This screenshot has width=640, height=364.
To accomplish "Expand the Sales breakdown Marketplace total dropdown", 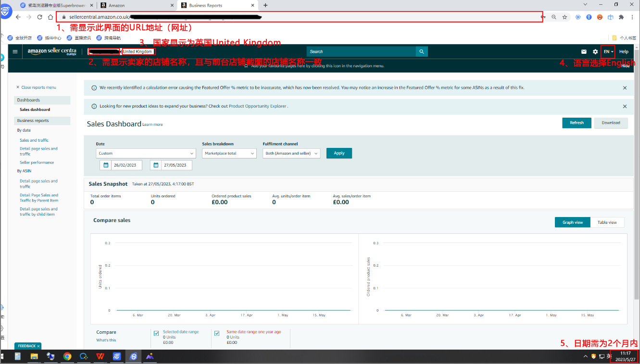I will [229, 153].
